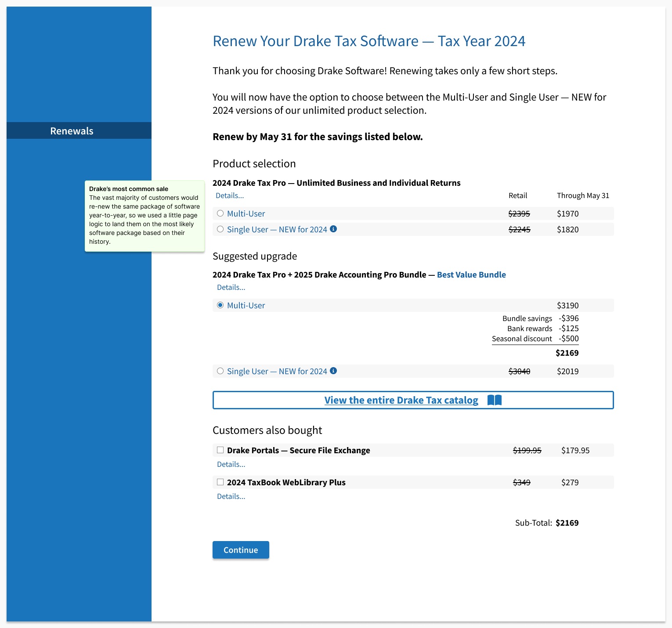Screen dimensions: 672x628
Task: Click the open book catalog icon
Action: tap(495, 400)
